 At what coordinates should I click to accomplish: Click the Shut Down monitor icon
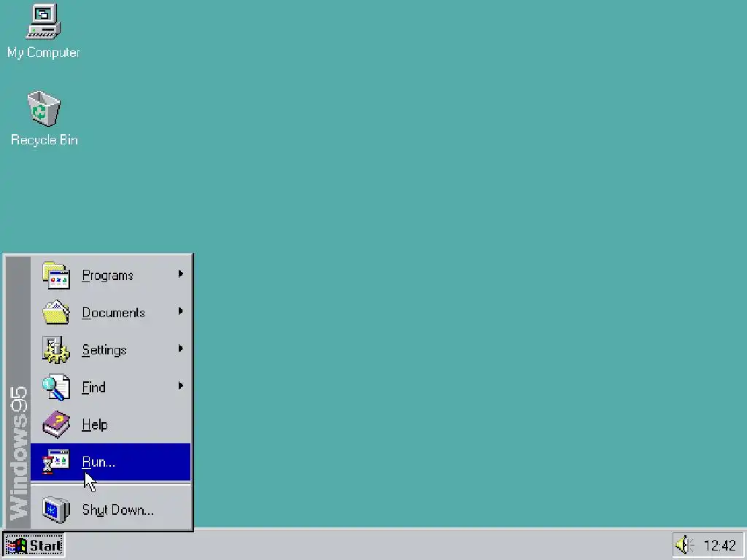point(56,510)
